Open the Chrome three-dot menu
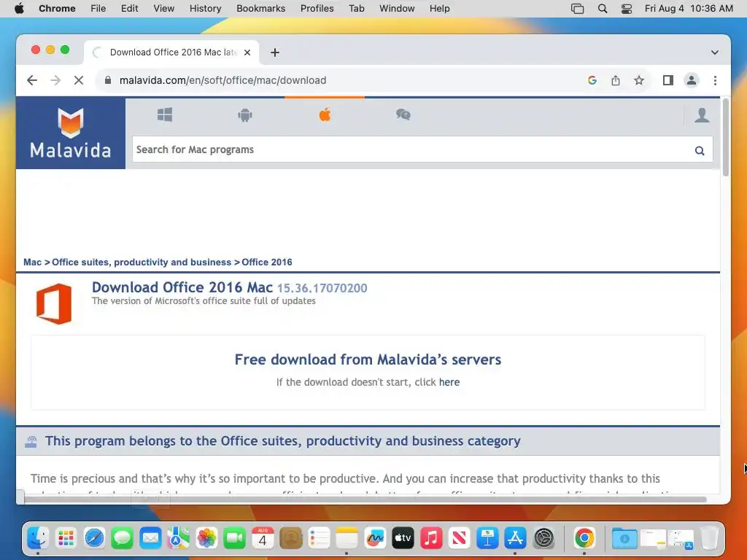This screenshot has width=747, height=560. tap(715, 80)
